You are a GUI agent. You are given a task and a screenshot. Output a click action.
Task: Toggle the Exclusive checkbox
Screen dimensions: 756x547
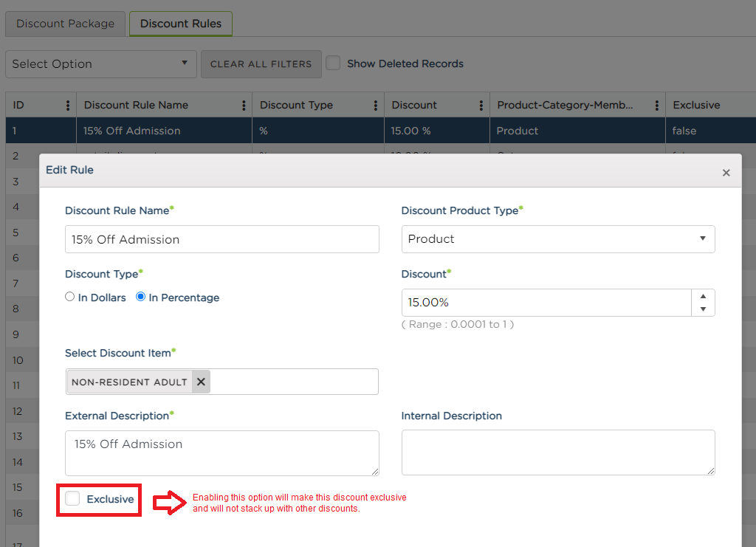point(73,498)
